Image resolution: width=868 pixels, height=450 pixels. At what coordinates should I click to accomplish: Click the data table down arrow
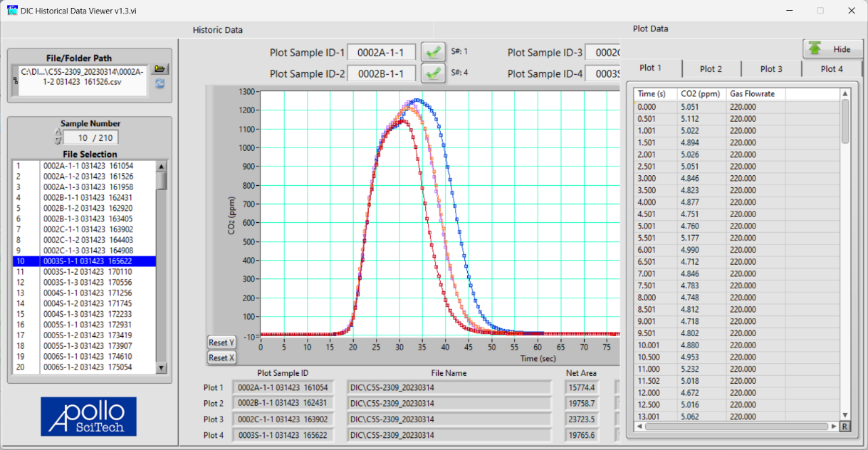pos(845,415)
